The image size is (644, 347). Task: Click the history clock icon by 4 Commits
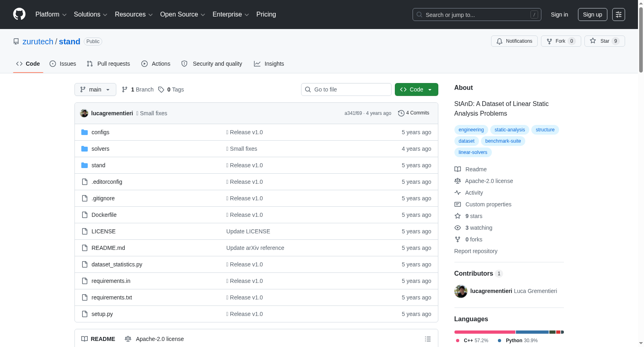pos(401,113)
